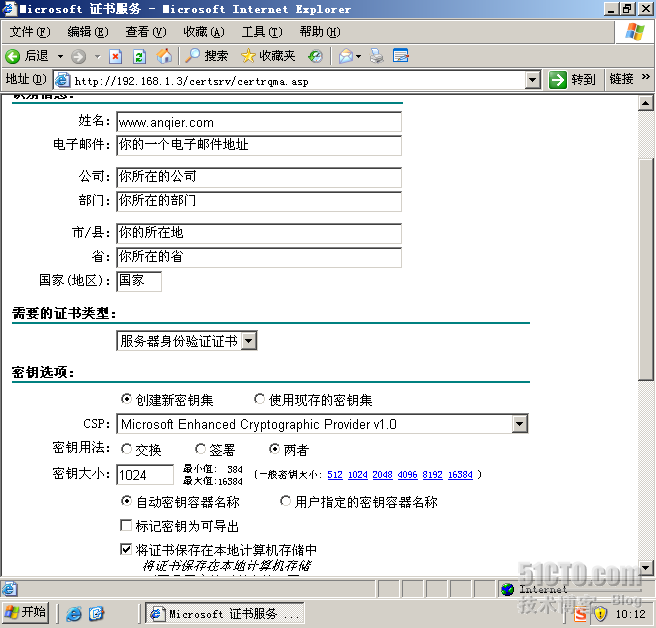Click the 512 key size link
The height and width of the screenshot is (628, 656).
(x=335, y=474)
